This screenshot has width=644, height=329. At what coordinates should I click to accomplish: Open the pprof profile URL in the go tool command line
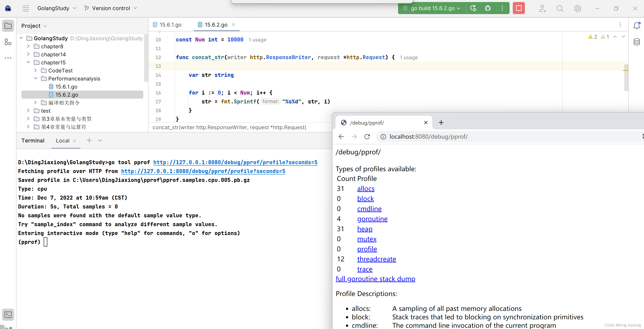coord(235,162)
